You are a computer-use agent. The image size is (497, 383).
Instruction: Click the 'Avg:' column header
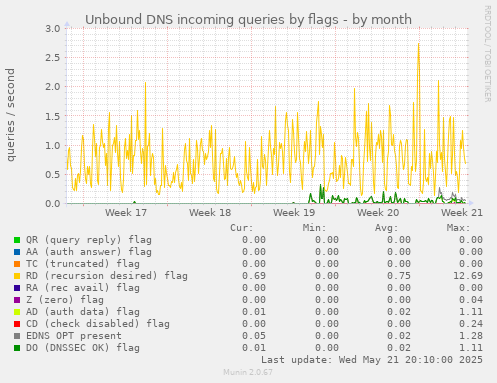pos(386,228)
